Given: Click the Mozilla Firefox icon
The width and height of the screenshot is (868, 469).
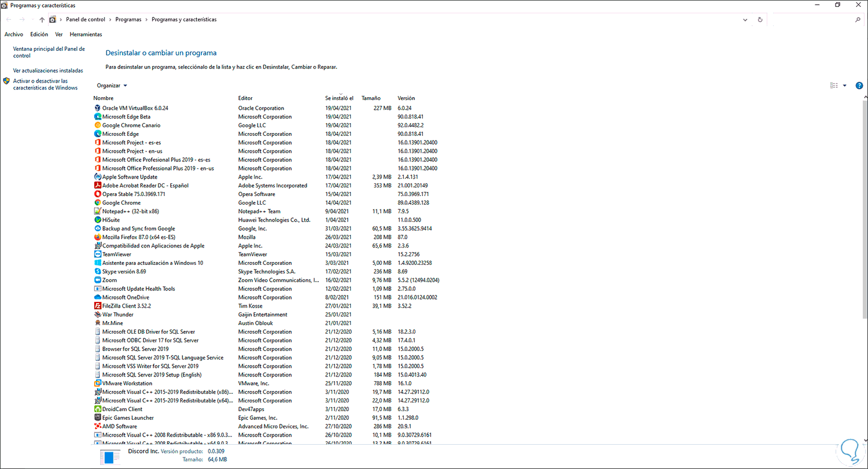Looking at the screenshot, I should click(97, 237).
